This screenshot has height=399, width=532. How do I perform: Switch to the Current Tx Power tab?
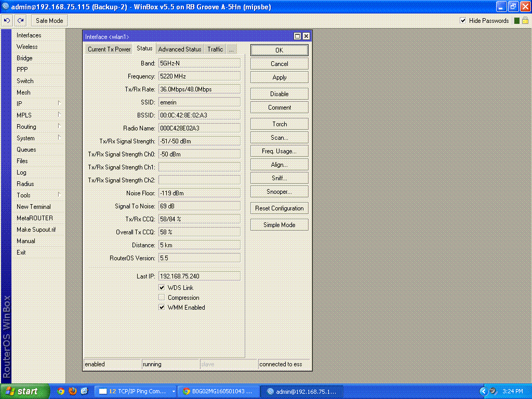tap(109, 49)
